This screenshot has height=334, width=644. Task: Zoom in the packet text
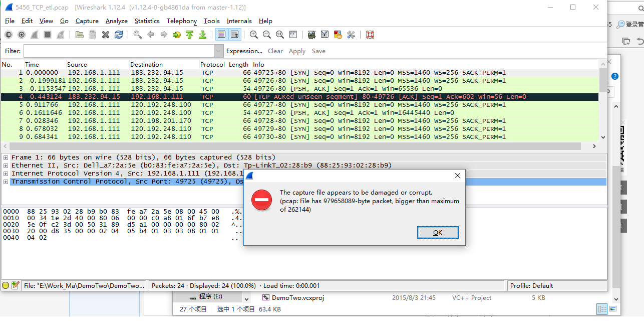[x=254, y=35]
